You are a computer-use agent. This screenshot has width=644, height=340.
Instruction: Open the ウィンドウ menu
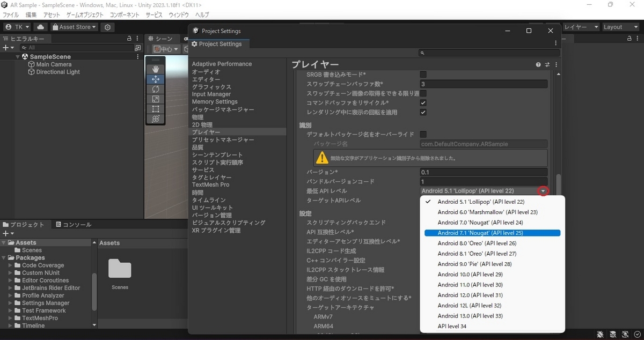(179, 14)
